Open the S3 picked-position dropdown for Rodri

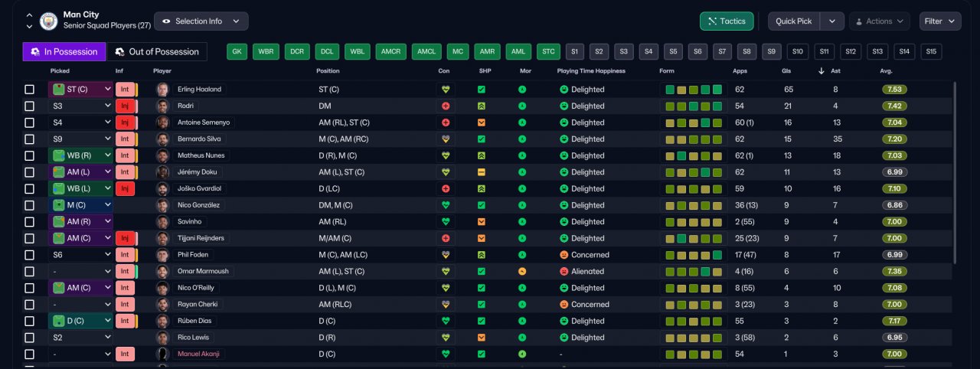(x=81, y=106)
